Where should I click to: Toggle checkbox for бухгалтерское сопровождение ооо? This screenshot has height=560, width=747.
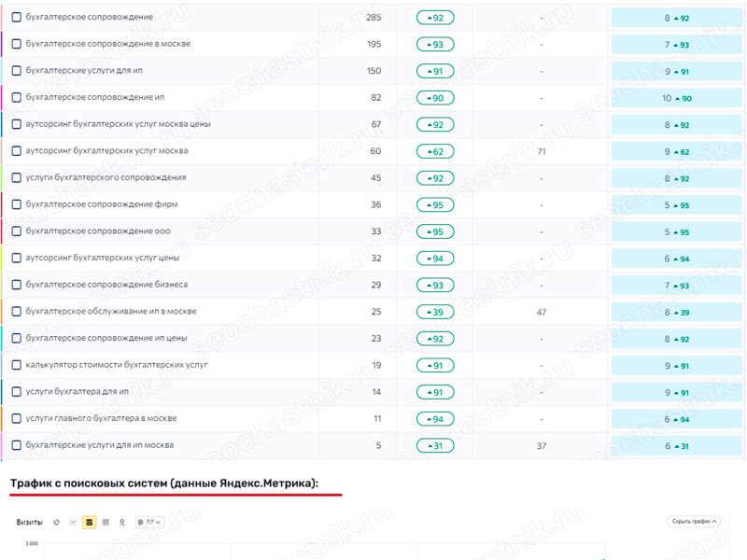coord(17,231)
